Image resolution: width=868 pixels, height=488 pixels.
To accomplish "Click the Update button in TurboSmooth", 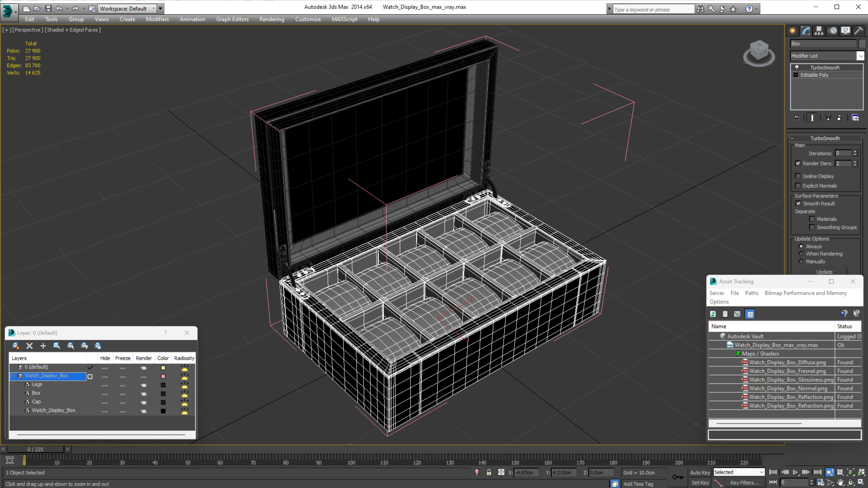I will point(824,272).
